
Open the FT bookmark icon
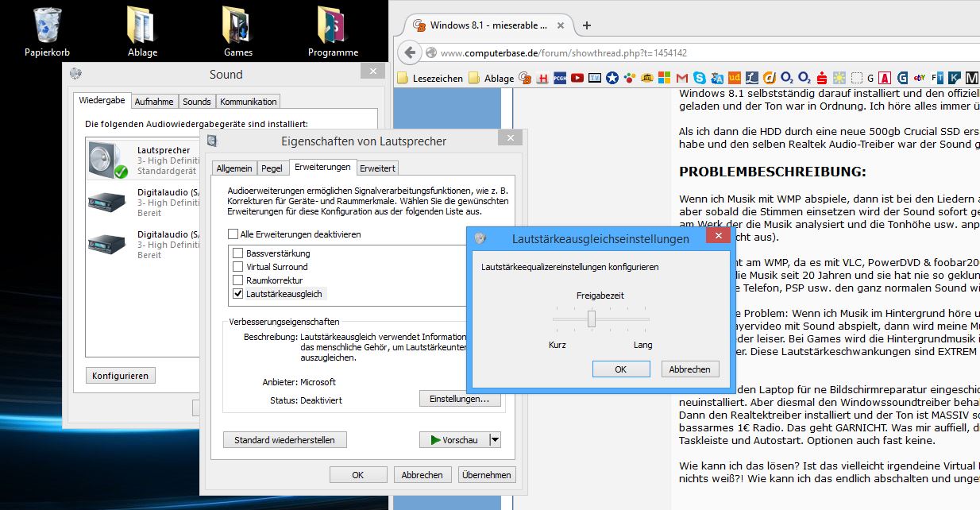937,78
